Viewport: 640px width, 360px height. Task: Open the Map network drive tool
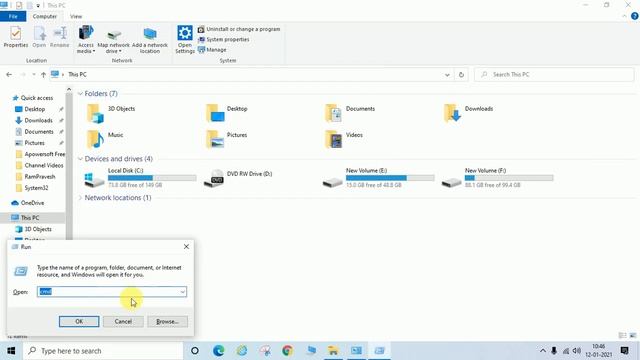click(113, 41)
